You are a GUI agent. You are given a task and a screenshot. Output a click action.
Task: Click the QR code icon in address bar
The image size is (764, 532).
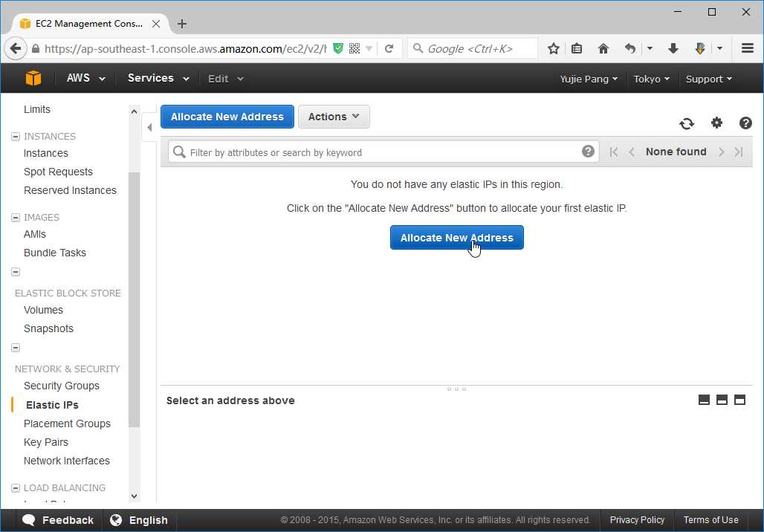[355, 48]
